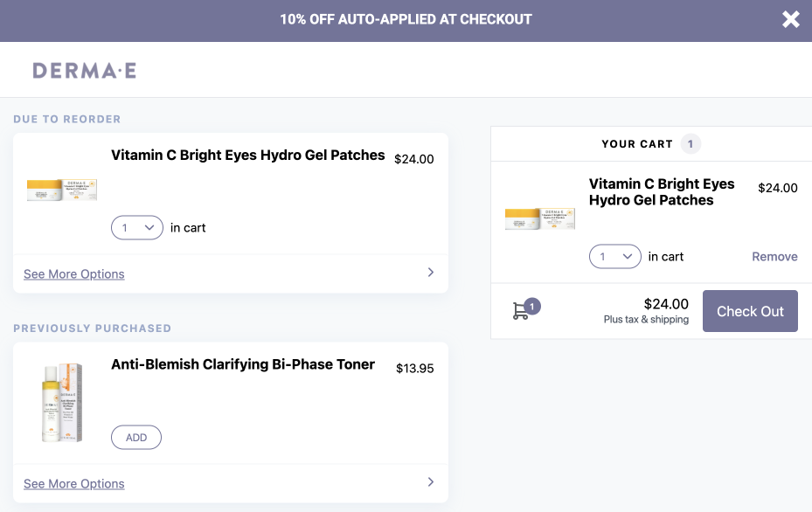Click the Anti-Blemish Toner product image
Image resolution: width=812 pixels, height=512 pixels.
61,402
